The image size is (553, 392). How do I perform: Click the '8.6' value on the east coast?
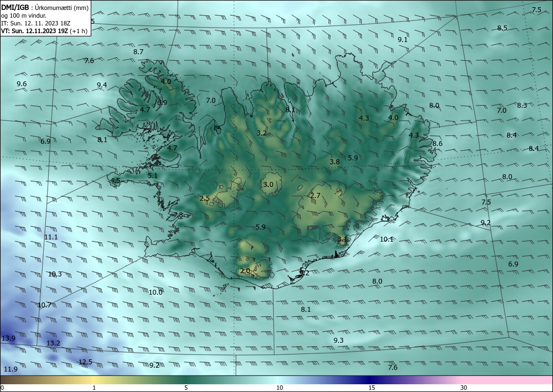pyautogui.click(x=437, y=143)
